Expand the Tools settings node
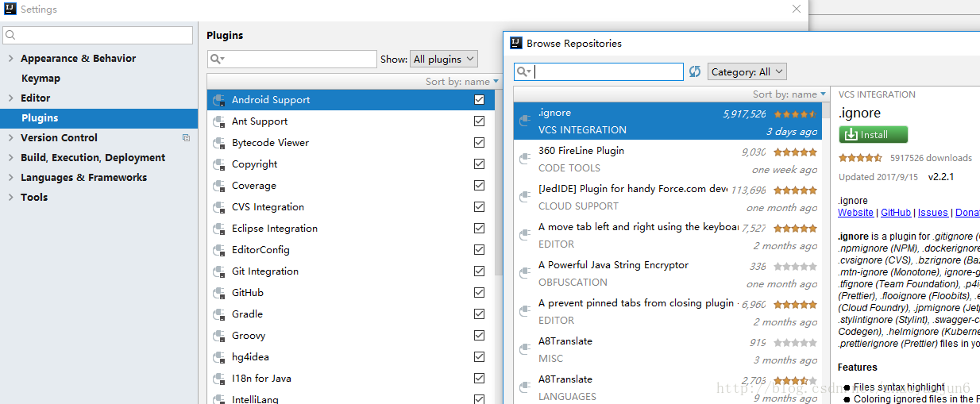 10,198
